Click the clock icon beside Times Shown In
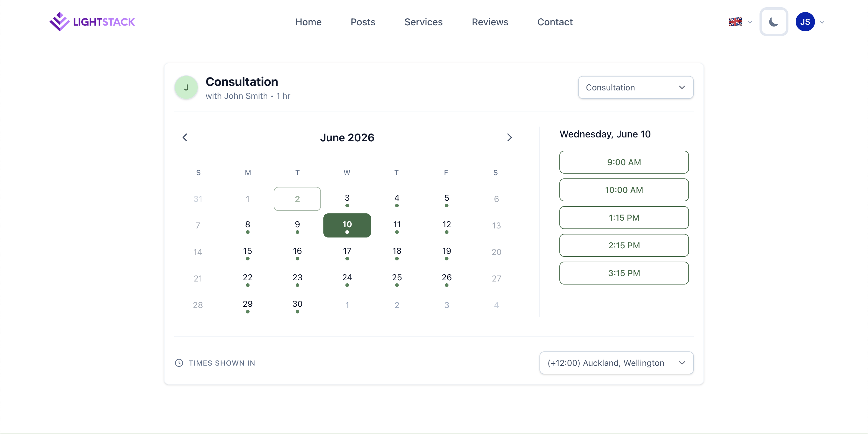Screen dimensions: 868x434 (x=179, y=363)
